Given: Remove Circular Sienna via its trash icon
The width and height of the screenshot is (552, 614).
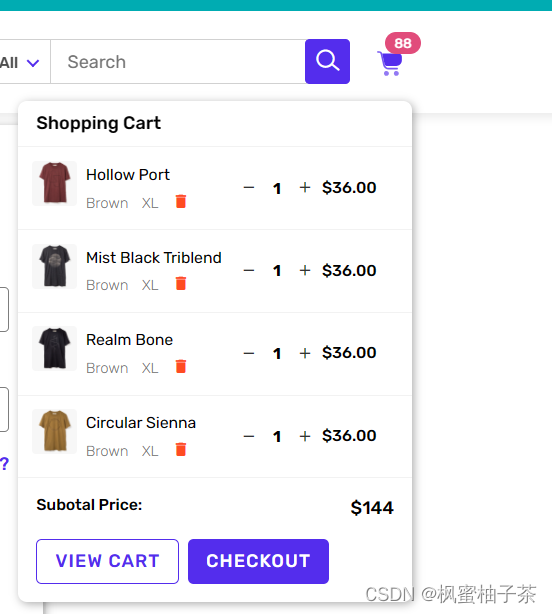Looking at the screenshot, I should coord(181,449).
